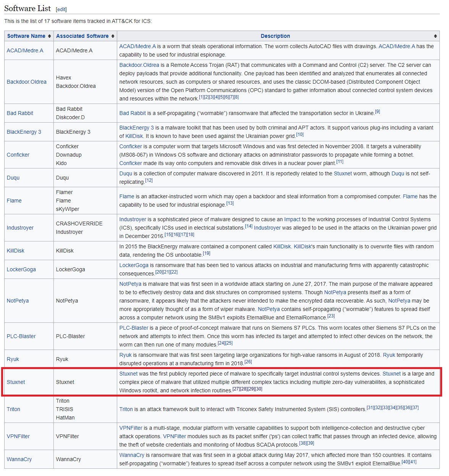449x476 pixels.
Task: Open citation [41] in WannaCry row
Action: tap(413, 462)
